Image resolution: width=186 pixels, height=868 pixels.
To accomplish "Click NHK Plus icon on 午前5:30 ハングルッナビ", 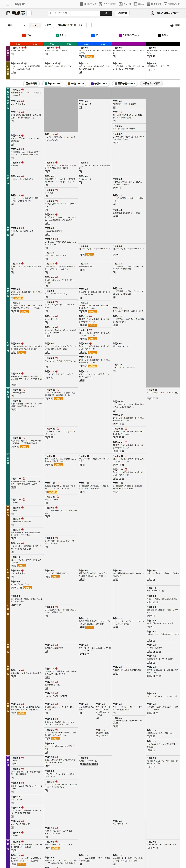I will tap(56, 134).
